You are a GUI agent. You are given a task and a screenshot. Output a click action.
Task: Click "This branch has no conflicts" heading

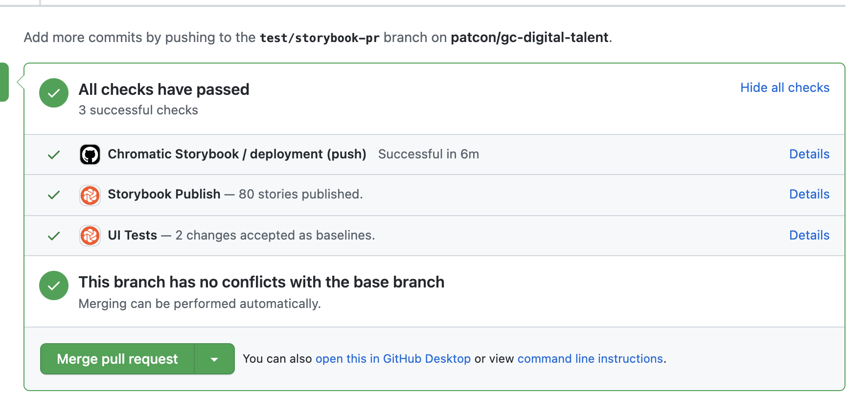pyautogui.click(x=261, y=282)
